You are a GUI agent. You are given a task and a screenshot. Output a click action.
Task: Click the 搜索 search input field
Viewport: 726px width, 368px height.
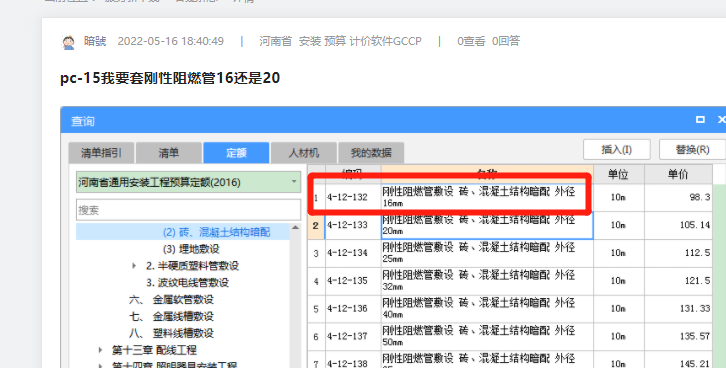pyautogui.click(x=188, y=210)
